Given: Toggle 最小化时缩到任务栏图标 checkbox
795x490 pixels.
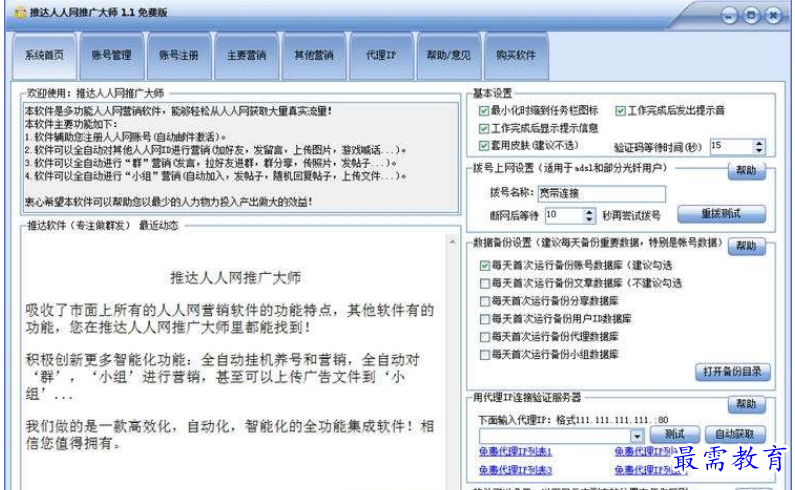Looking at the screenshot, I should 484,111.
